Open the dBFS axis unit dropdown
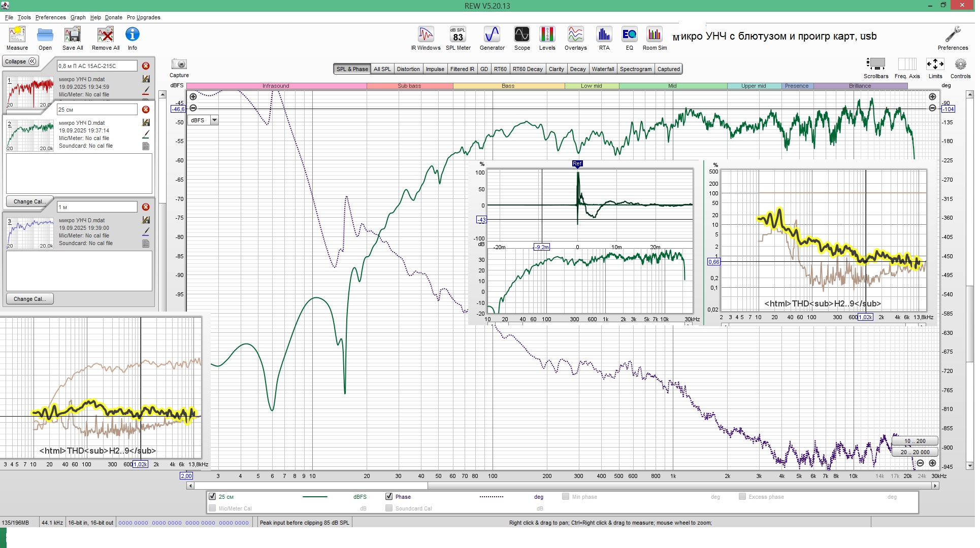 [214, 120]
